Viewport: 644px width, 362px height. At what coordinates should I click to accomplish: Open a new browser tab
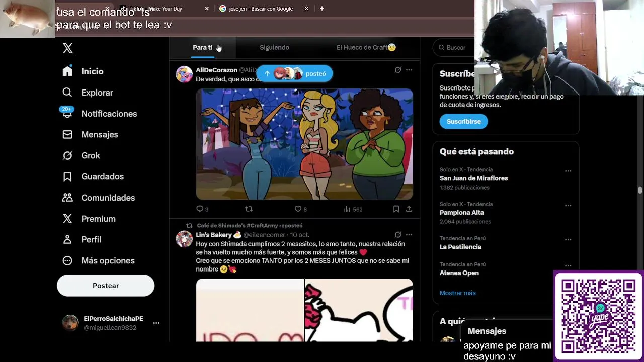point(322,9)
